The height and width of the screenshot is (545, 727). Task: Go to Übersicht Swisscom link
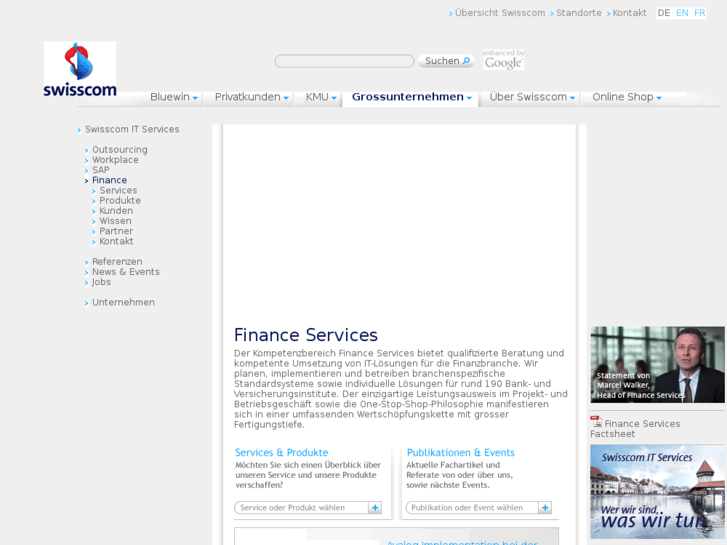tap(500, 13)
